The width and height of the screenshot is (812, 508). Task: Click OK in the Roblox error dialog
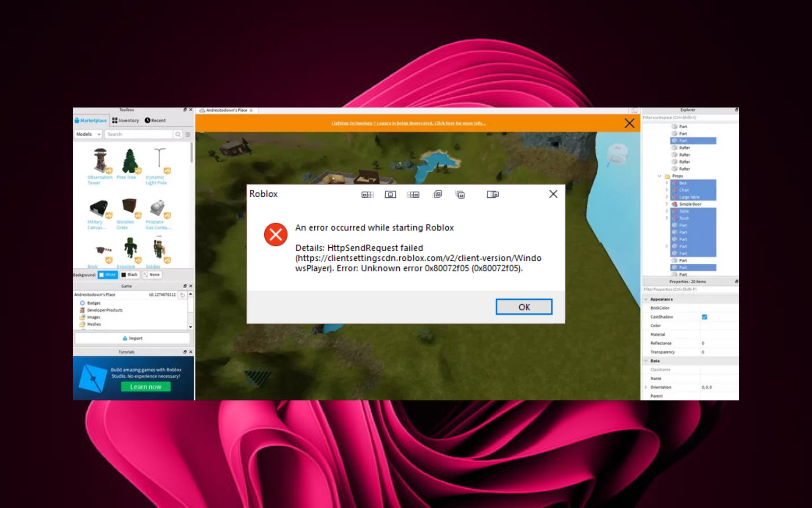[524, 307]
